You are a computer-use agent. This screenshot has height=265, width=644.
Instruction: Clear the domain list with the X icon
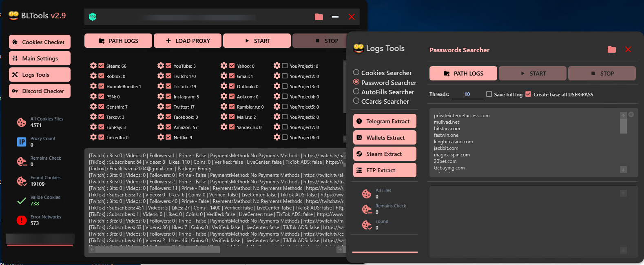coord(631,115)
